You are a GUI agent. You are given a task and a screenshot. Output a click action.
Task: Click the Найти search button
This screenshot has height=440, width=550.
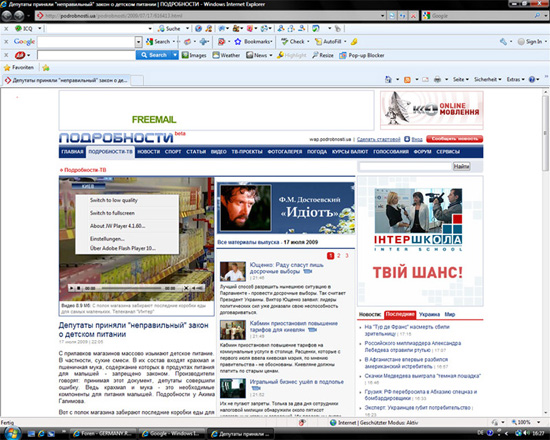(x=461, y=166)
